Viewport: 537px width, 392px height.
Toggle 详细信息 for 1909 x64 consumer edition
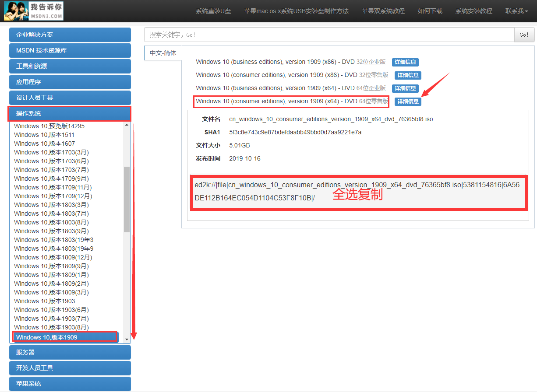(x=408, y=101)
